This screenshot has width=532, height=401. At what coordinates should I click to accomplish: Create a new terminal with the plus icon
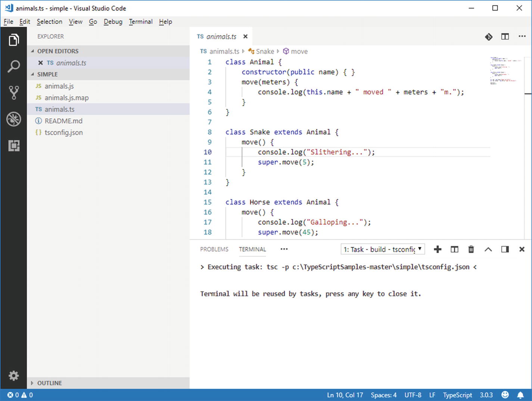pos(438,249)
